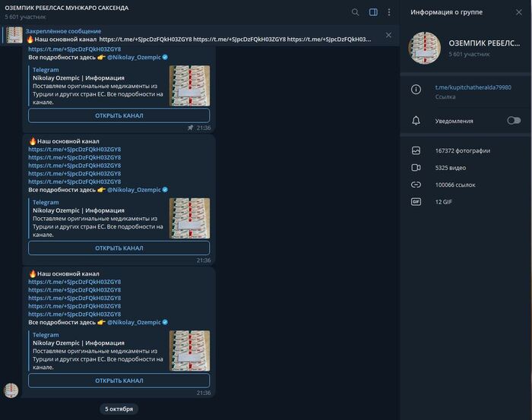Click 'Nikolay Ozempic | Информация' in last message
The width and height of the screenshot is (532, 420).
coord(78,343)
